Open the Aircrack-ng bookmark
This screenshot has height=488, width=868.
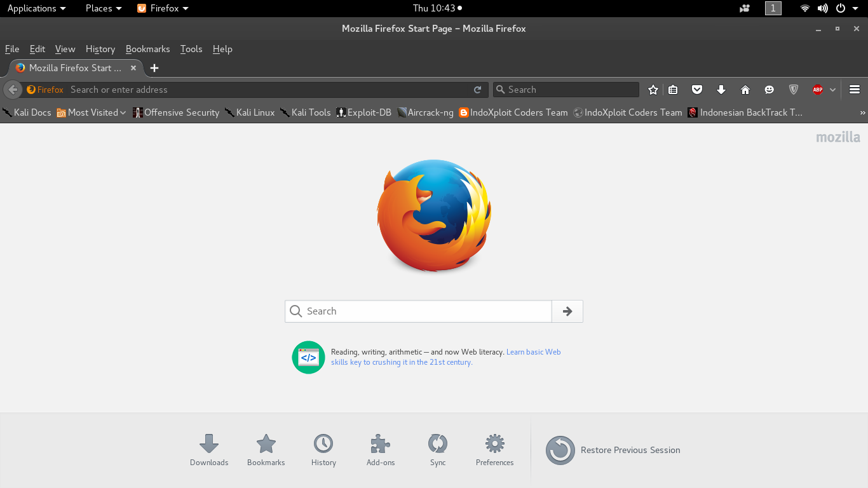coord(425,112)
